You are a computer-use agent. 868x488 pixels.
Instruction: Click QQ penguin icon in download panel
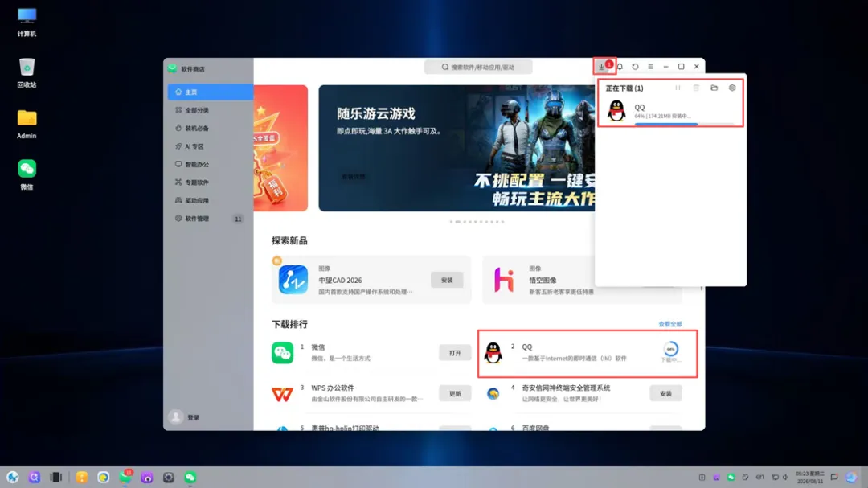point(616,111)
